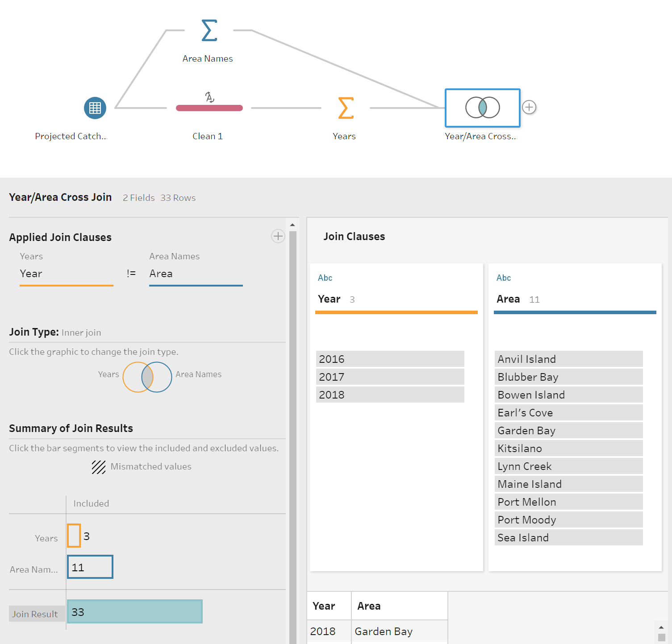Open the Year field dropdown in join clause
The width and height of the screenshot is (672, 644).
(x=67, y=274)
